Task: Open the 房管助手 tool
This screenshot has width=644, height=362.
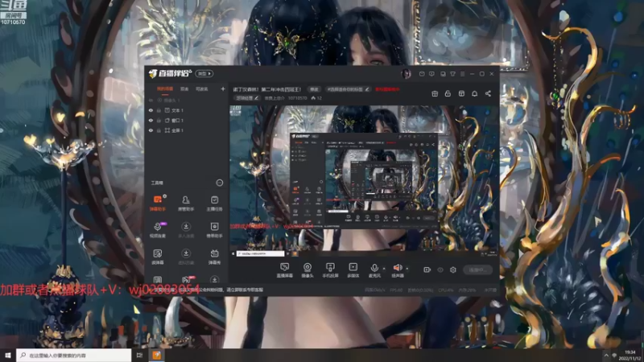Action: [x=186, y=203]
